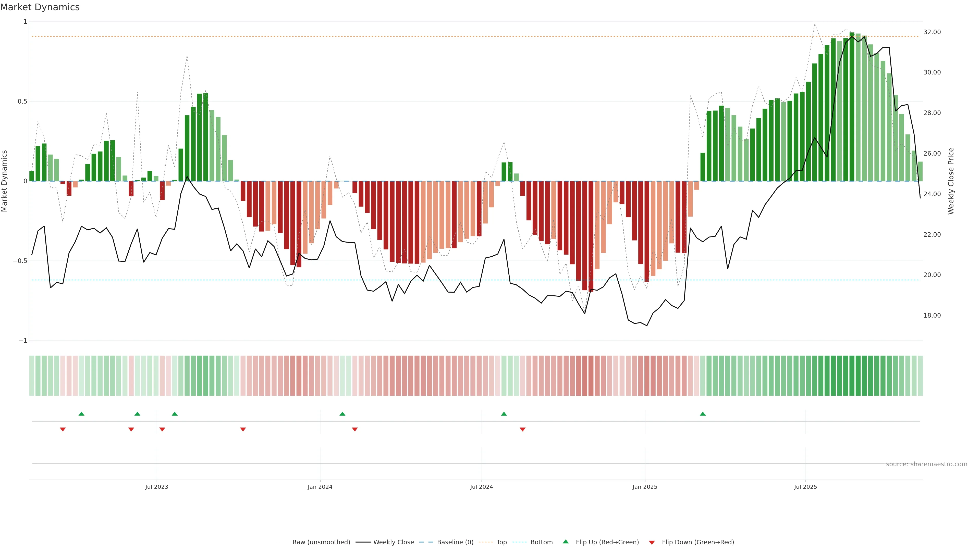
Task: Click the last red flip-down triangle marker
Action: pyautogui.click(x=522, y=429)
